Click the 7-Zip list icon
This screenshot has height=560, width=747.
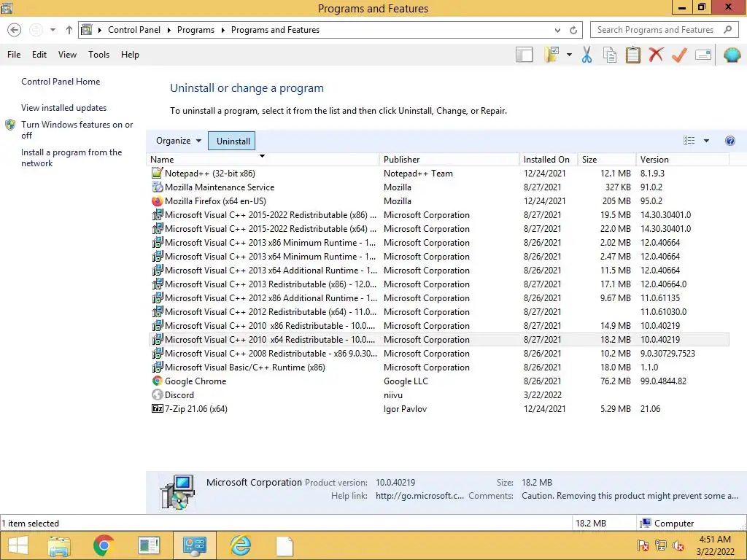click(x=157, y=408)
